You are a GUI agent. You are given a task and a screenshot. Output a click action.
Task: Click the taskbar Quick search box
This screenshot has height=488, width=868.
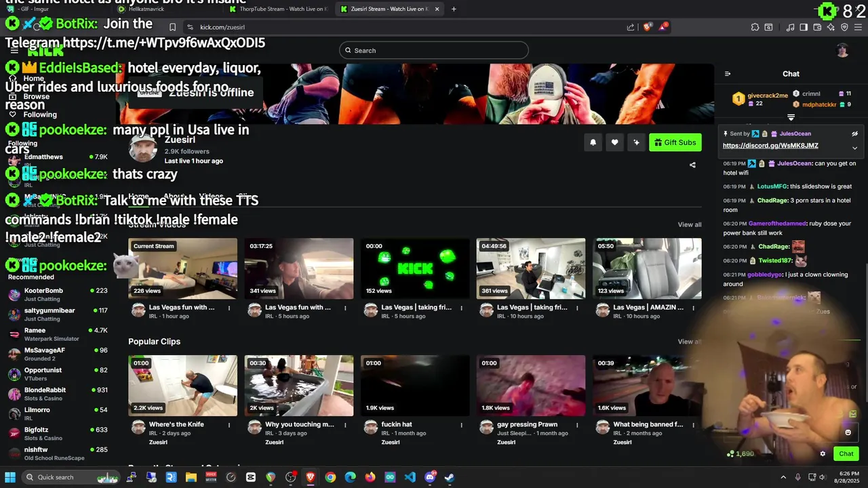pyautogui.click(x=71, y=477)
